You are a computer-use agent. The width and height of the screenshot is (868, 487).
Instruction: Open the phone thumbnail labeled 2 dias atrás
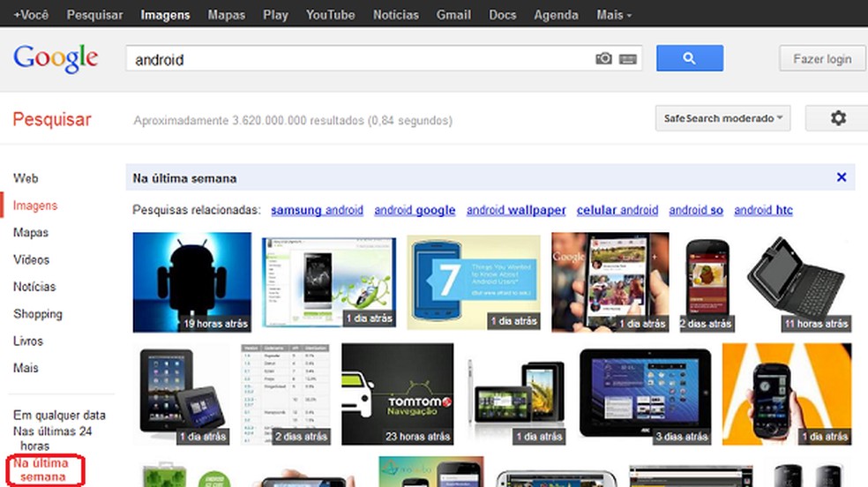coord(707,285)
